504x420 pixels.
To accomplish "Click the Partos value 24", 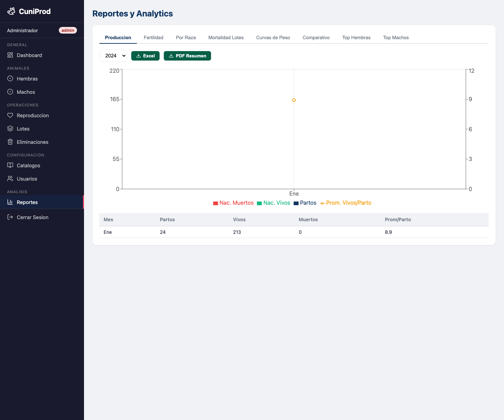I will click(163, 232).
